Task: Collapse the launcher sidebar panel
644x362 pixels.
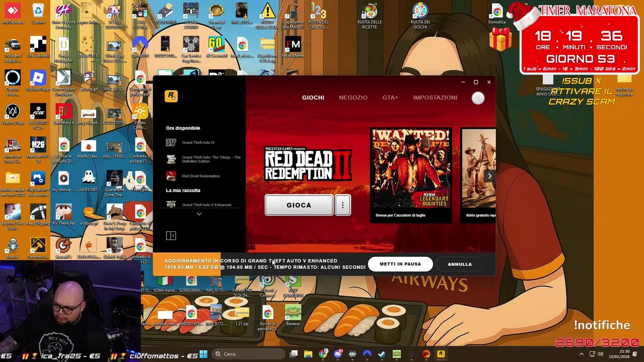Action: [x=171, y=236]
